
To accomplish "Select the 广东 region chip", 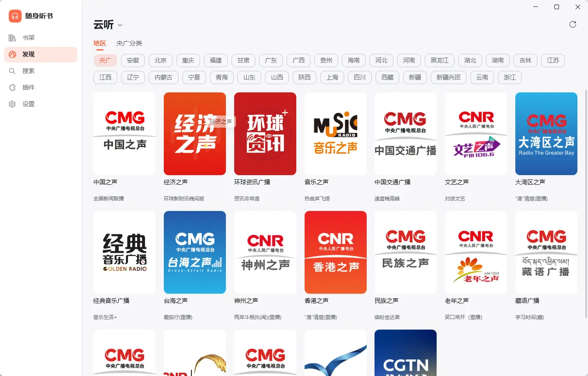I will (271, 60).
